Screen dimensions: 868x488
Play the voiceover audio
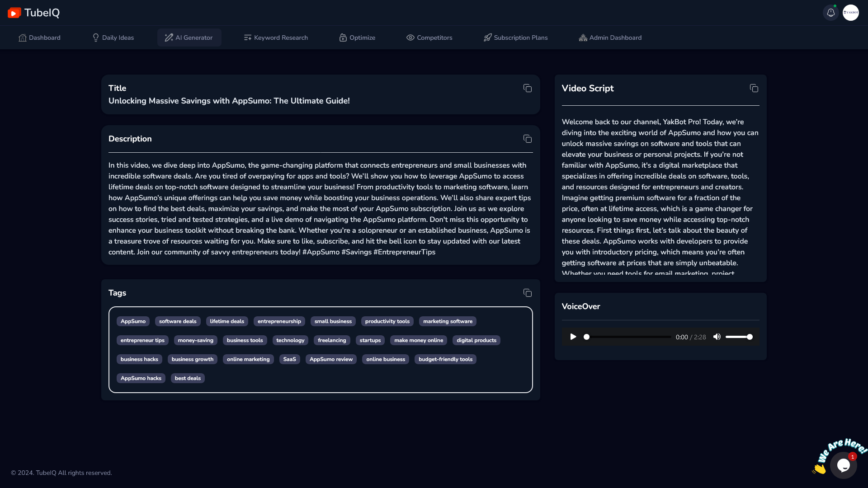click(x=573, y=337)
